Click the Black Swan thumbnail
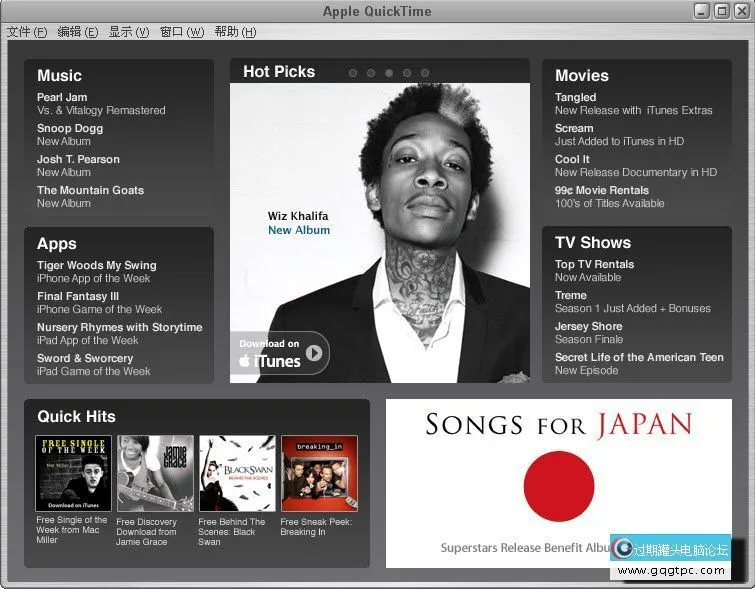This screenshot has height=589, width=755. (237, 473)
